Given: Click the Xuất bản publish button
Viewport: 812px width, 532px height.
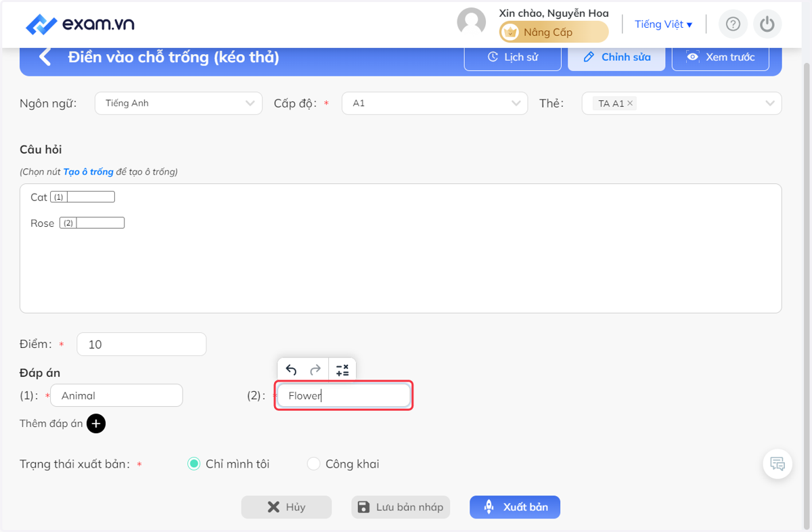Looking at the screenshot, I should [x=515, y=507].
